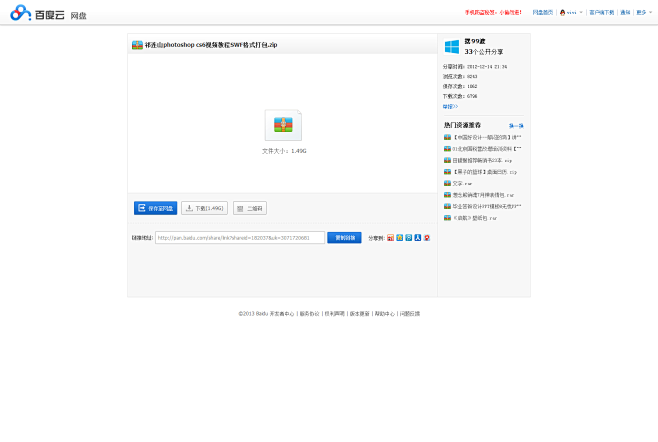Image resolution: width=658 pixels, height=442 pixels.
Task: Click 网盘 text beside the logo
Action: click(78, 16)
